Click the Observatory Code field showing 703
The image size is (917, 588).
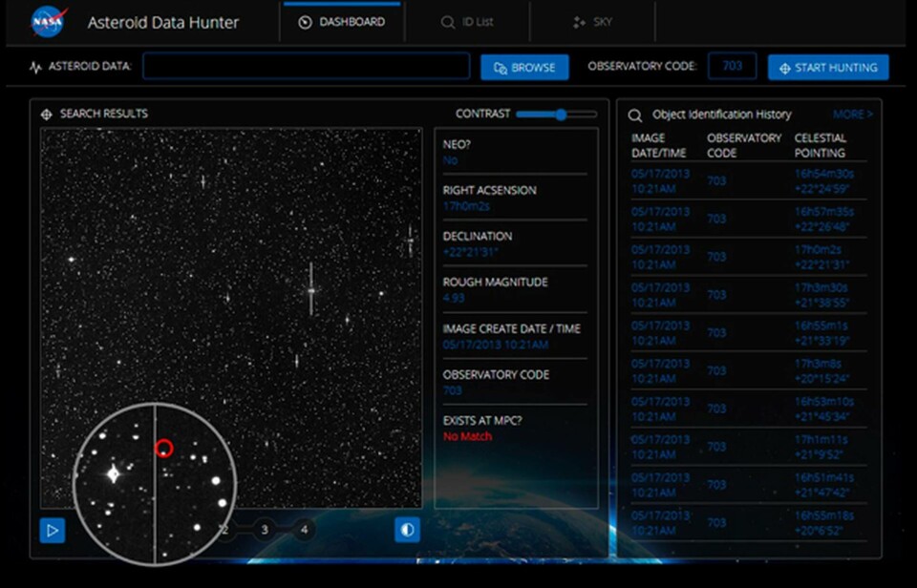tap(733, 66)
